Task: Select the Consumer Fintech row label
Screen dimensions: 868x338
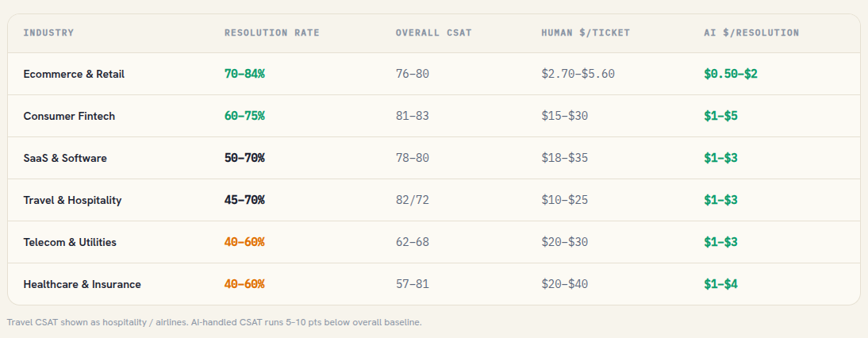Action: pyautogui.click(x=69, y=116)
